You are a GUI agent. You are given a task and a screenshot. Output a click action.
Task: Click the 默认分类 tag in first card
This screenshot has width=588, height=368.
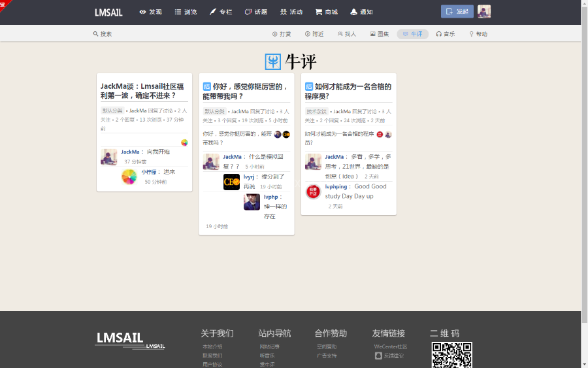(x=112, y=110)
